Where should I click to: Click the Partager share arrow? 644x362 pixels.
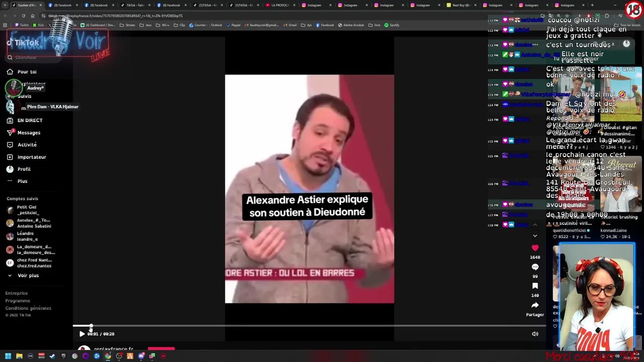(535, 305)
